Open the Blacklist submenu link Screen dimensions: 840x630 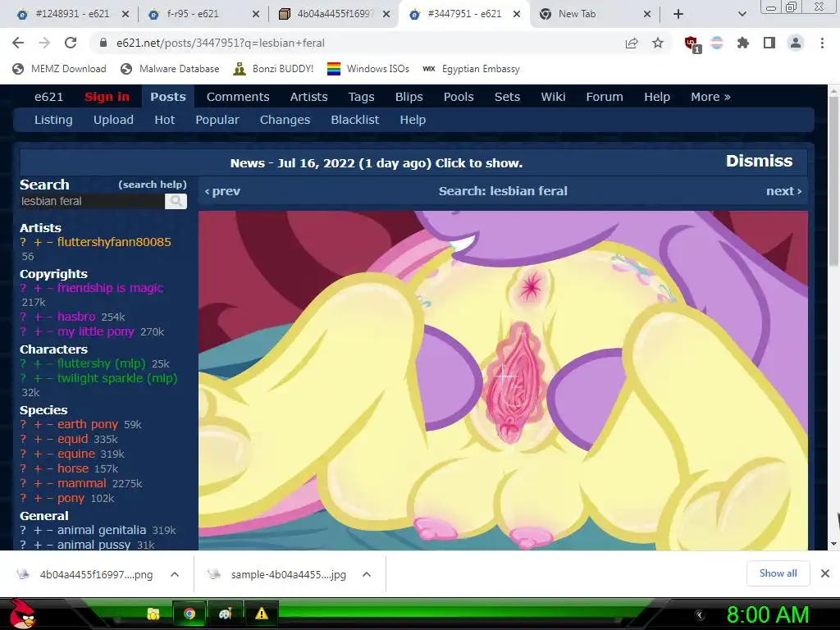pyautogui.click(x=354, y=120)
